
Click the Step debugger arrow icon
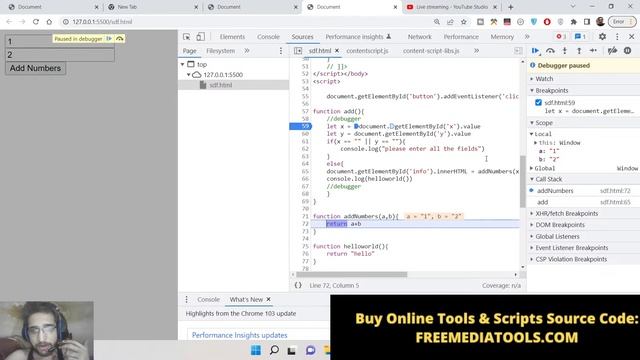pos(593,51)
